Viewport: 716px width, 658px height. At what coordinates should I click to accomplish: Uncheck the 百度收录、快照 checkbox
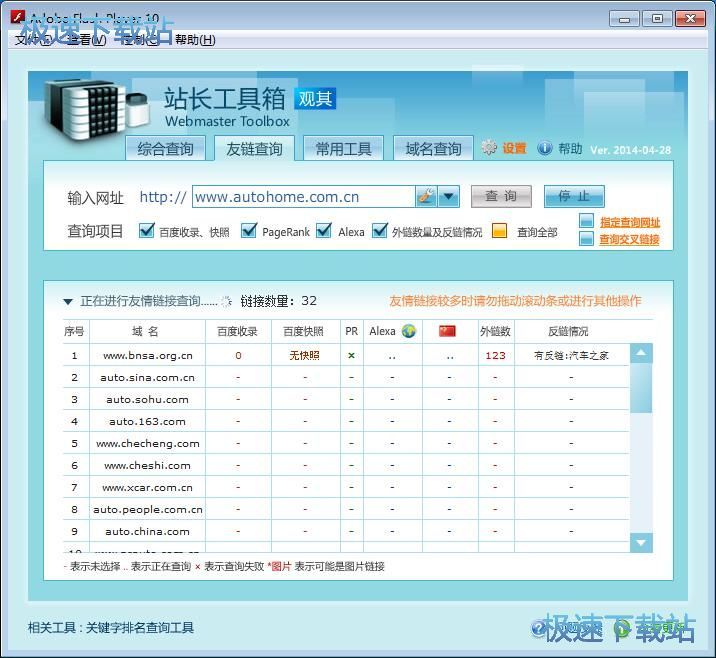(x=147, y=231)
